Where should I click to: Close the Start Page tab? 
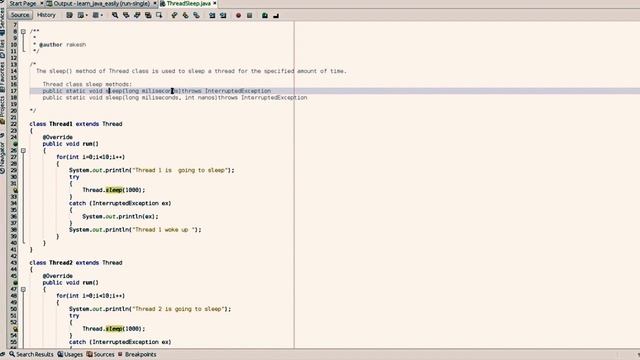coord(42,3)
